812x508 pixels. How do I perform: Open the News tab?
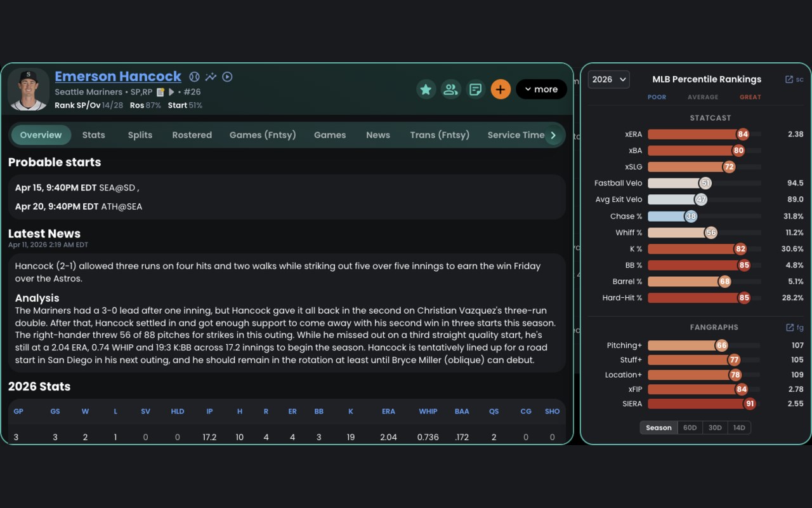pos(378,135)
